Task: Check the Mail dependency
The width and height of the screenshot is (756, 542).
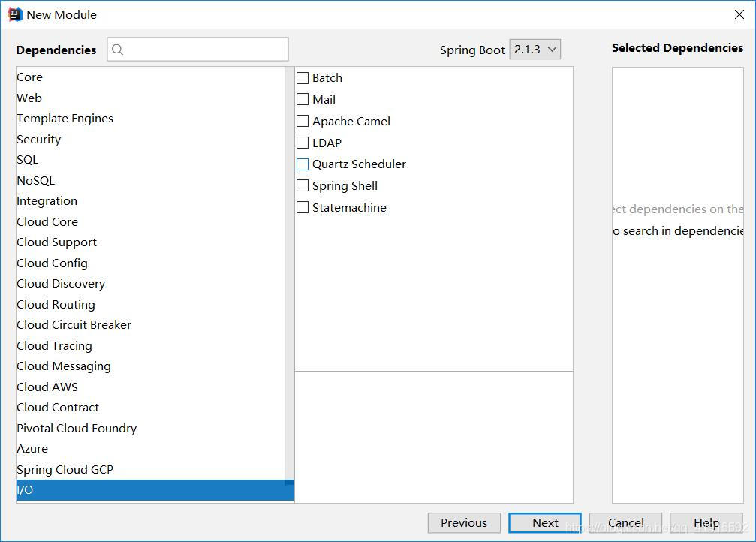Action: [x=303, y=99]
